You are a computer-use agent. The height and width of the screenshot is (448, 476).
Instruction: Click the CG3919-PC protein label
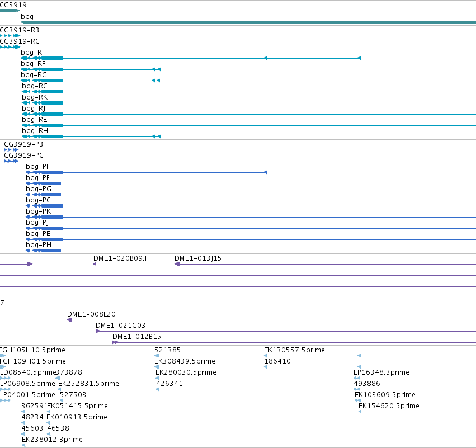[x=23, y=155]
